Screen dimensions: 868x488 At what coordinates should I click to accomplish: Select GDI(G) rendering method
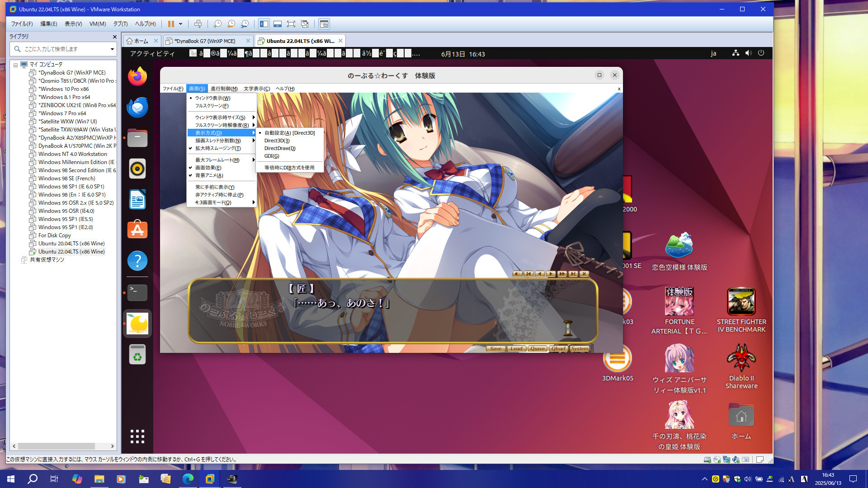coord(289,156)
